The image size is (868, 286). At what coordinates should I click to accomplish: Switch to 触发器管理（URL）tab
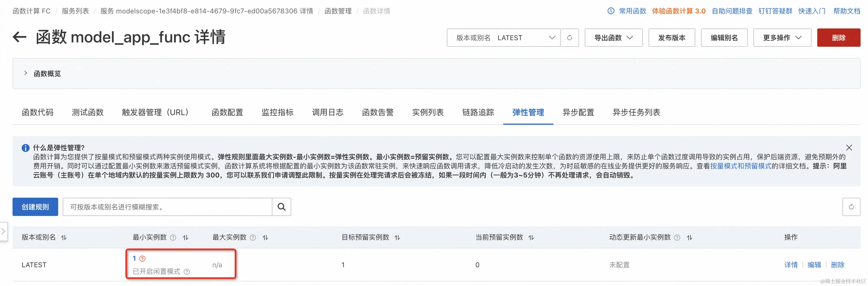point(158,112)
